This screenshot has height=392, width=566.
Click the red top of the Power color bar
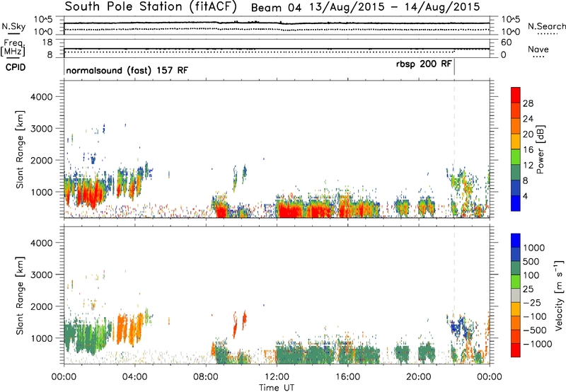(x=516, y=95)
